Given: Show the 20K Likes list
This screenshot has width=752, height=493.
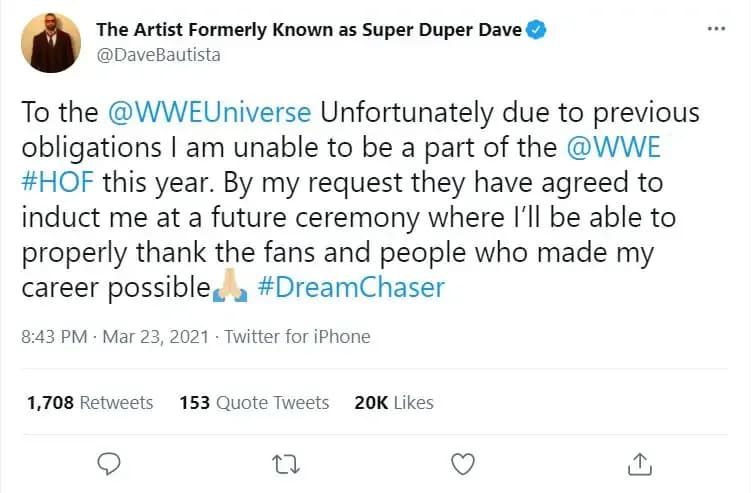Looking at the screenshot, I should 394,403.
